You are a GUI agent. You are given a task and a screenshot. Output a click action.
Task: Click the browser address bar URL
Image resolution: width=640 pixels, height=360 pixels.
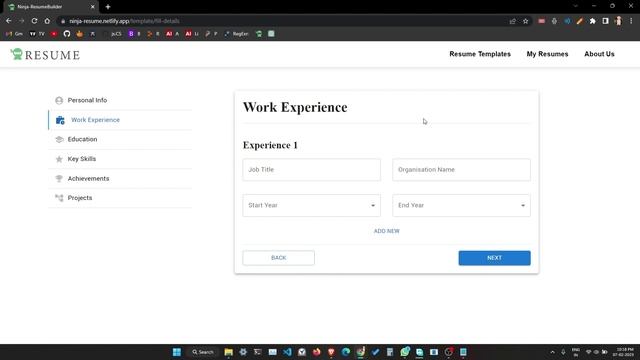[124, 21]
